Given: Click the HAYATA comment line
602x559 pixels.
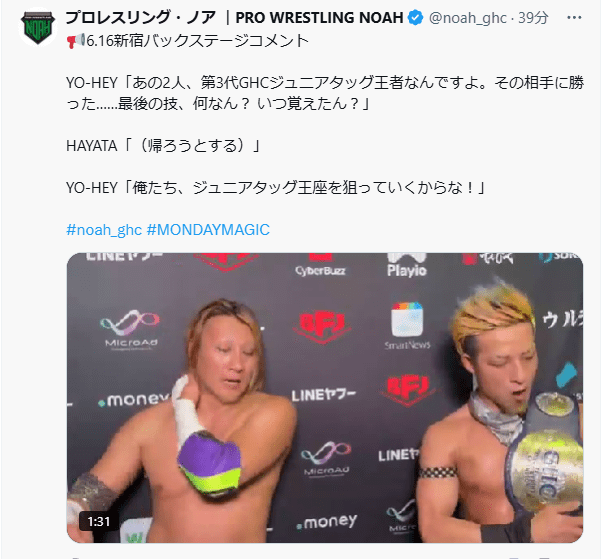Looking at the screenshot, I should pos(164,146).
